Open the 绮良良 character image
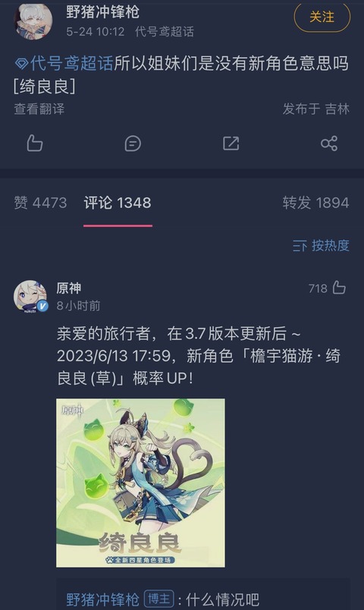364x610 pixels. coord(140,483)
